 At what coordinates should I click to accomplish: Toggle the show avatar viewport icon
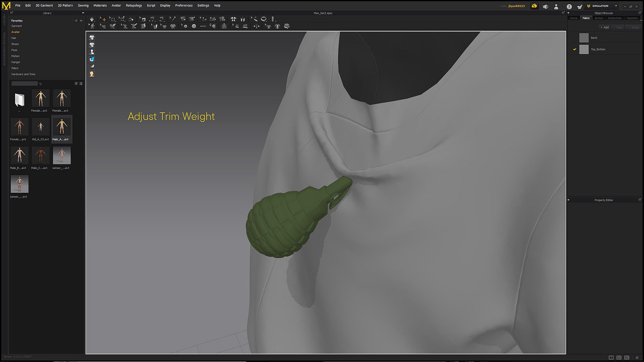pyautogui.click(x=92, y=52)
